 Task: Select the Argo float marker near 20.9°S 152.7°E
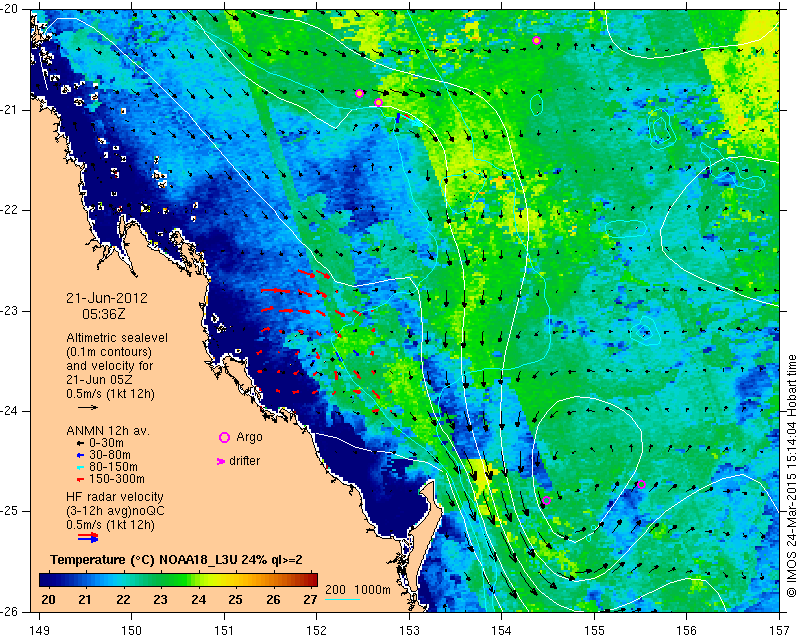coord(379,103)
